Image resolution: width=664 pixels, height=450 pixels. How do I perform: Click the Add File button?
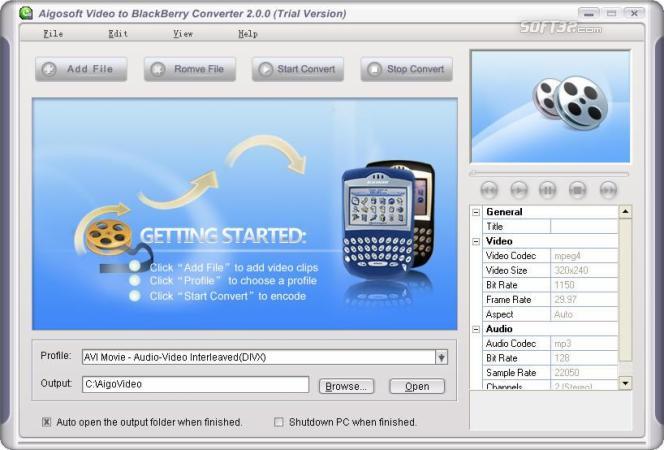tap(81, 69)
